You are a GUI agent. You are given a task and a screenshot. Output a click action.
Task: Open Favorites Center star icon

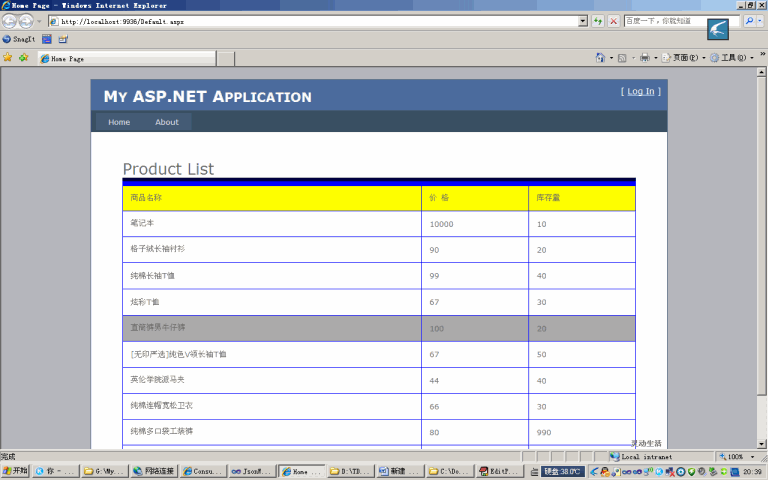(8, 58)
